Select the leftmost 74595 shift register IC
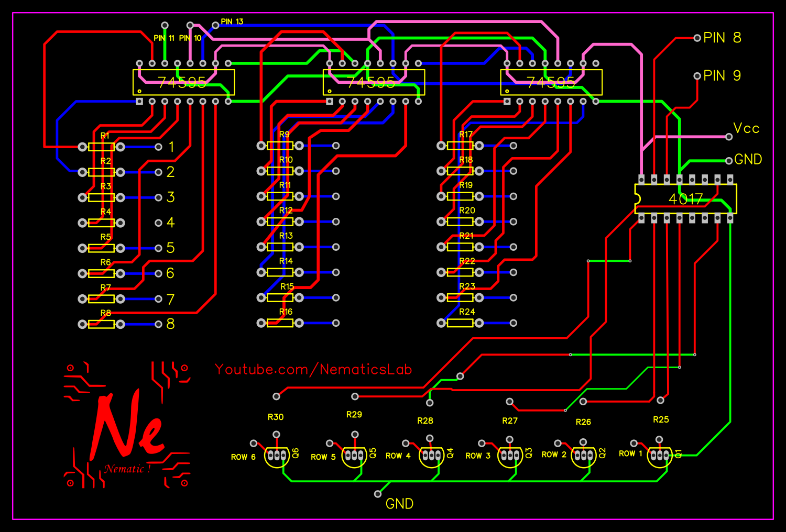This screenshot has height=532, width=786. (183, 81)
